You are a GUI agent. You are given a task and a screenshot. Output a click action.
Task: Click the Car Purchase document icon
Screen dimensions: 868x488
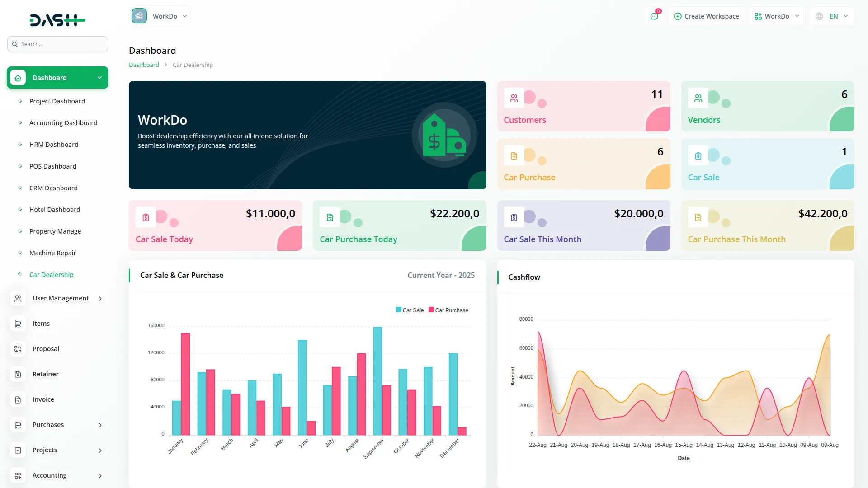(514, 156)
